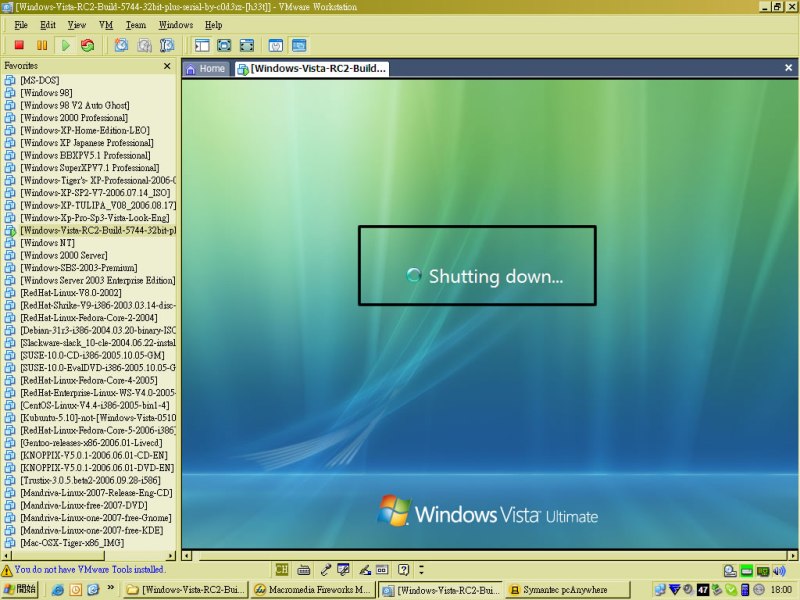
Task: Select the Windows-Vista-RC2-Build tab
Action: 312,69
